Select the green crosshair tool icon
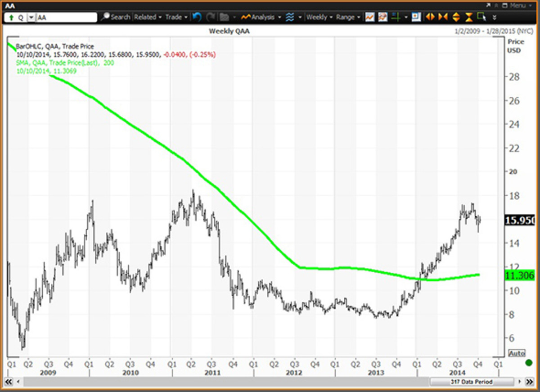540x392 pixels. point(396,17)
